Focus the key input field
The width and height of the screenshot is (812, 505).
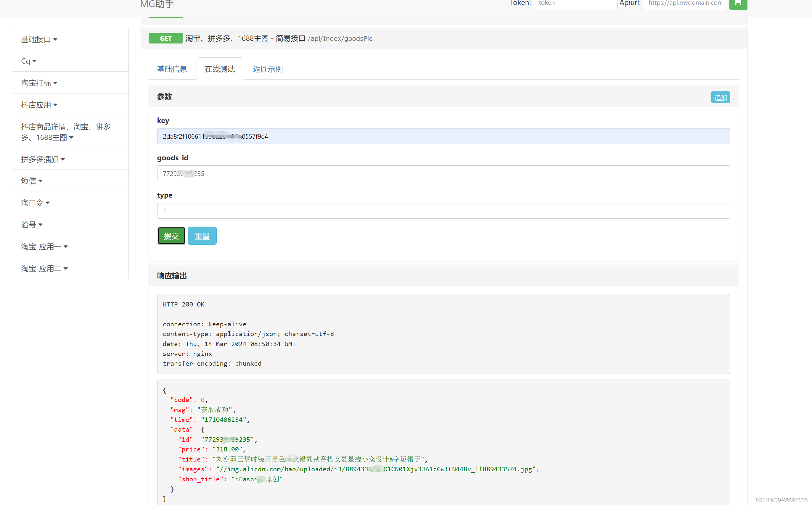coord(443,136)
